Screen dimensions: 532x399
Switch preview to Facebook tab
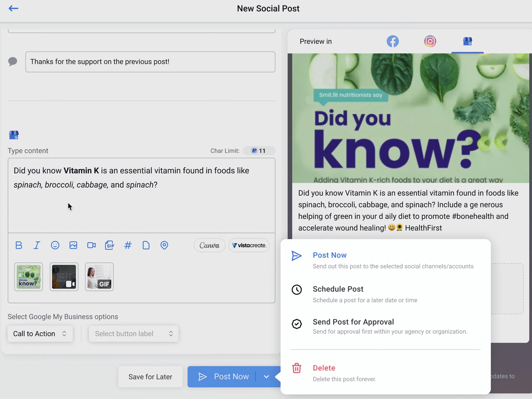pos(393,41)
